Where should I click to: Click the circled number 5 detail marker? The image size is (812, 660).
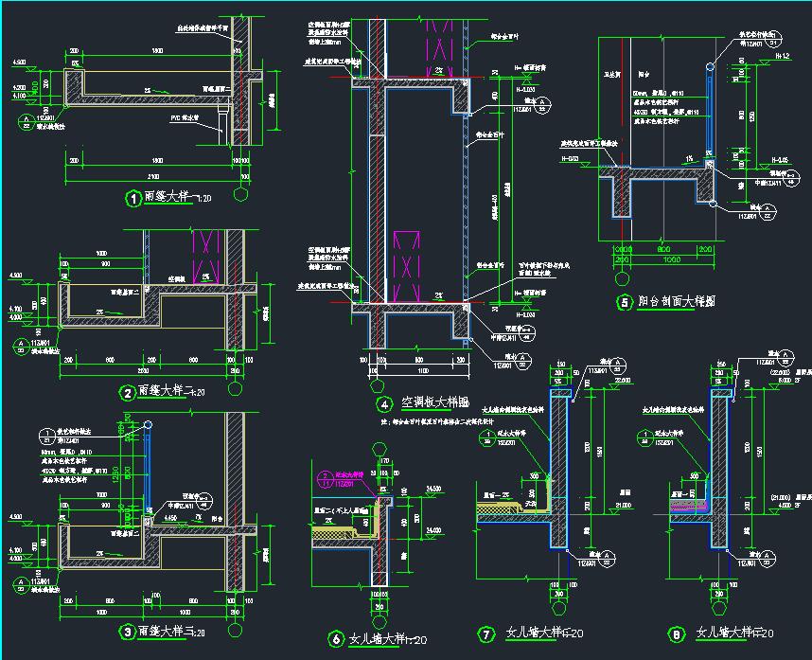pos(624,303)
